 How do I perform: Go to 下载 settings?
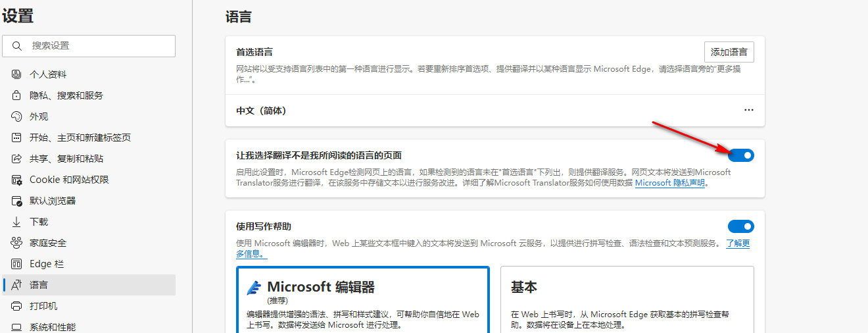[x=89, y=222]
